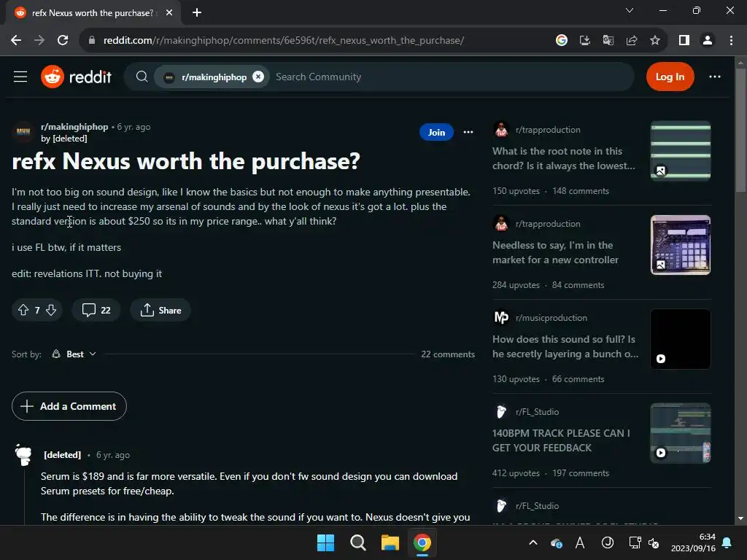Open the new controller post
The width and height of the screenshot is (747, 560).
coord(555,252)
